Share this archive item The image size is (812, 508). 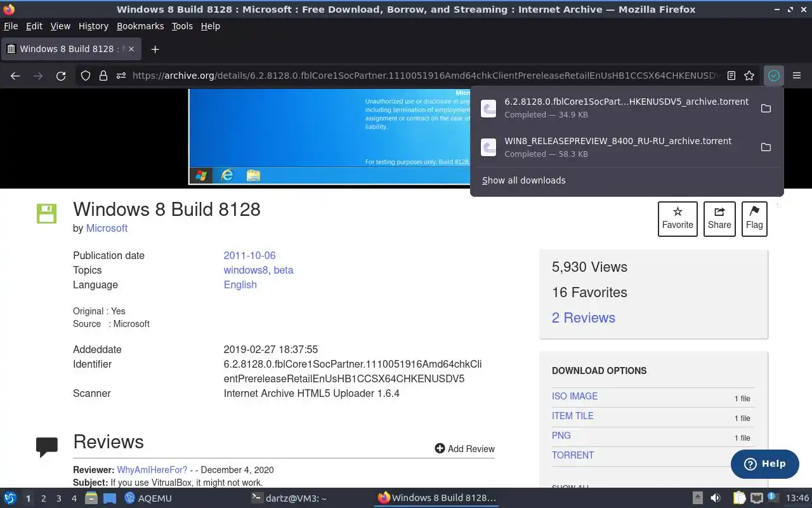(719, 219)
